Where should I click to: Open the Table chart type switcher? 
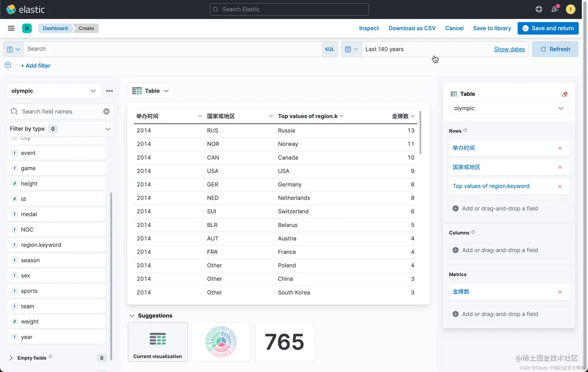150,91
